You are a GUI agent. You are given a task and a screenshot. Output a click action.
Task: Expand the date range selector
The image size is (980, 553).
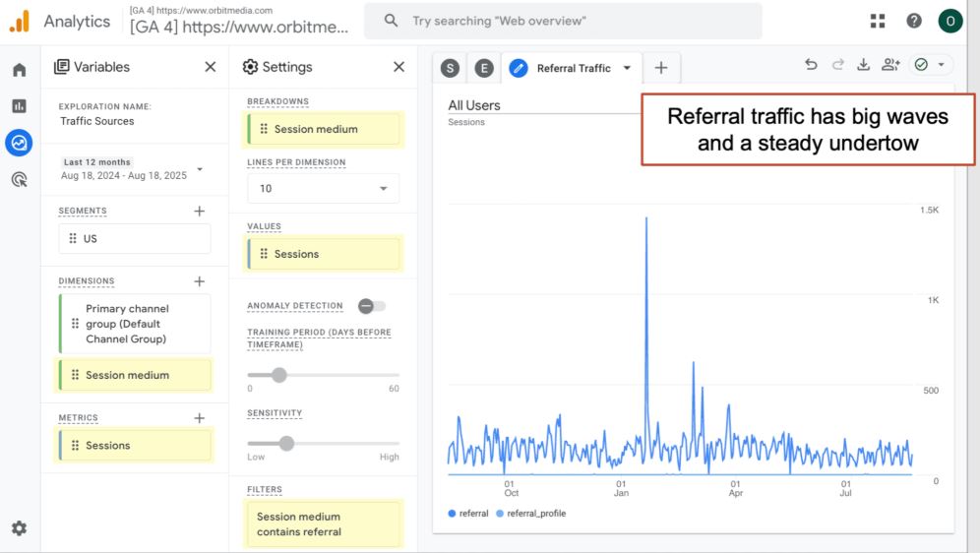[x=200, y=169]
